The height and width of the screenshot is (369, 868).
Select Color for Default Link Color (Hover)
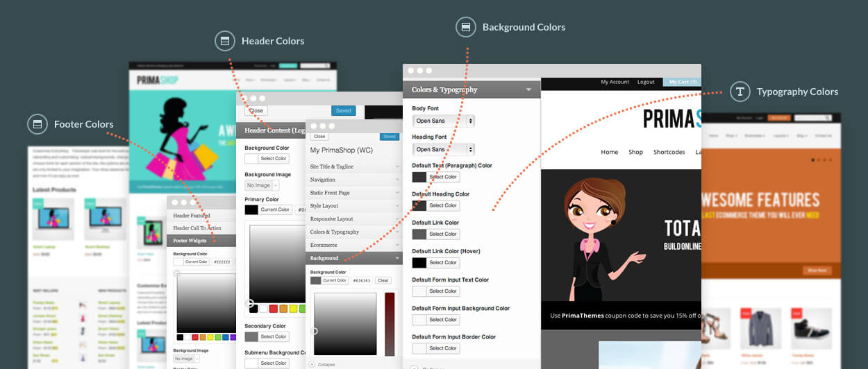click(x=443, y=262)
